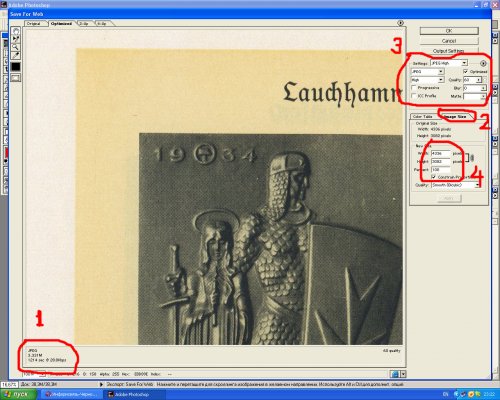Select the Hand tool in Save For Web
500x400 pixels.
[16, 31]
